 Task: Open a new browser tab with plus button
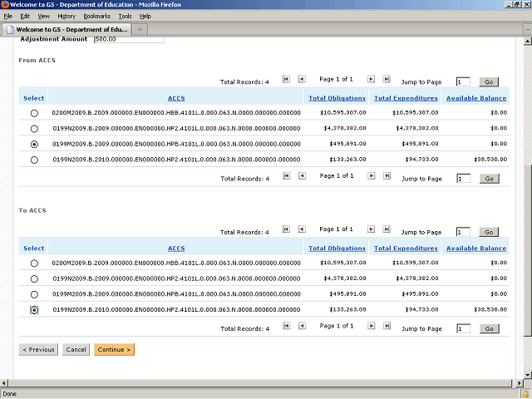tap(140, 30)
